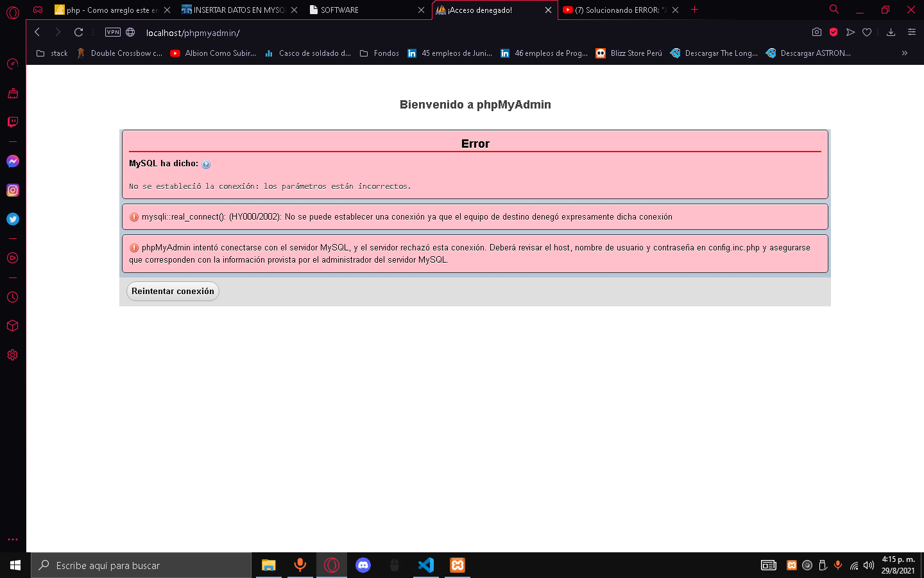Open XAMPP Control Panel from taskbar
Viewport: 924px width, 578px height.
click(458, 565)
